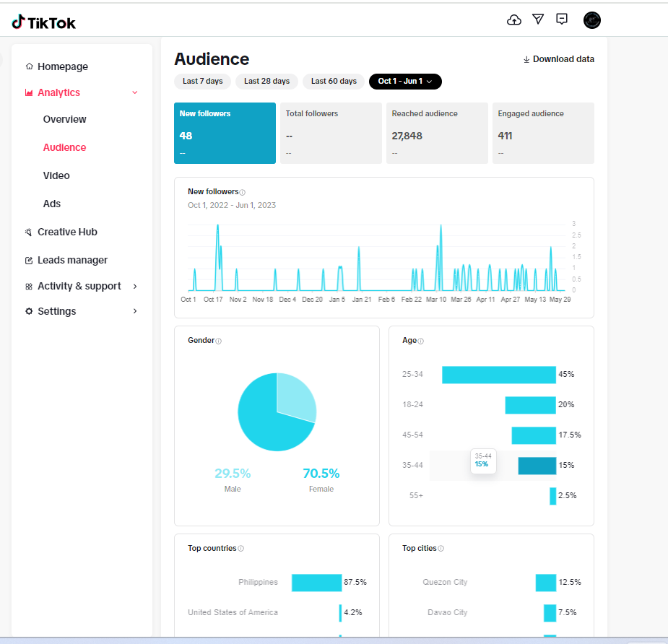668x644 pixels.
Task: Click the Homepage house icon
Action: tap(29, 66)
